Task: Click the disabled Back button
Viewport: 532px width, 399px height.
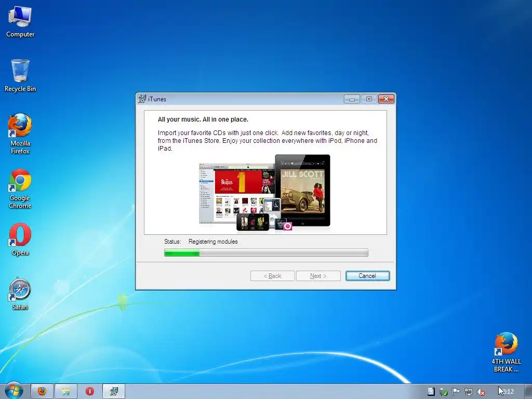Action: click(x=272, y=276)
